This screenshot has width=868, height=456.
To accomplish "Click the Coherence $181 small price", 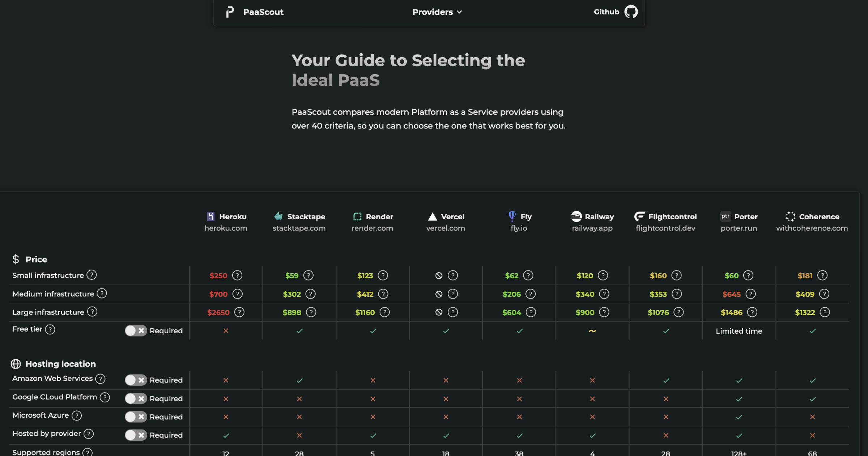I will click(x=805, y=276).
